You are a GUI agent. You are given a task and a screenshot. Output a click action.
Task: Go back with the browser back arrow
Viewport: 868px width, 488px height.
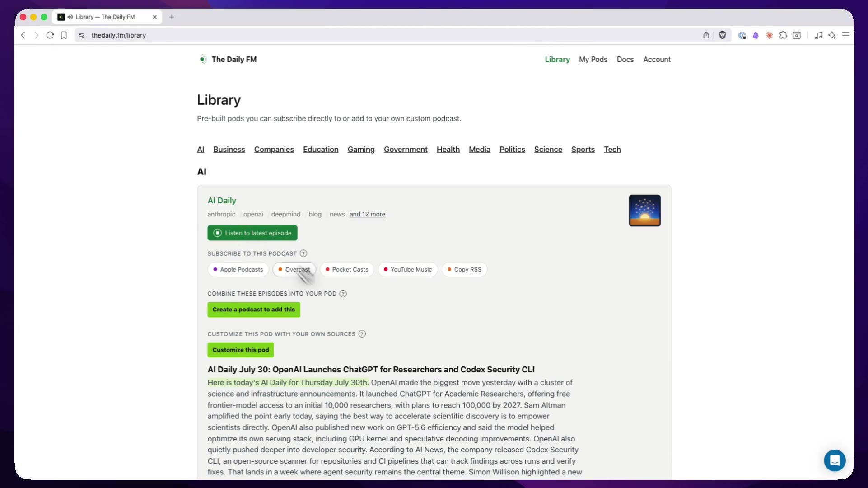(23, 35)
